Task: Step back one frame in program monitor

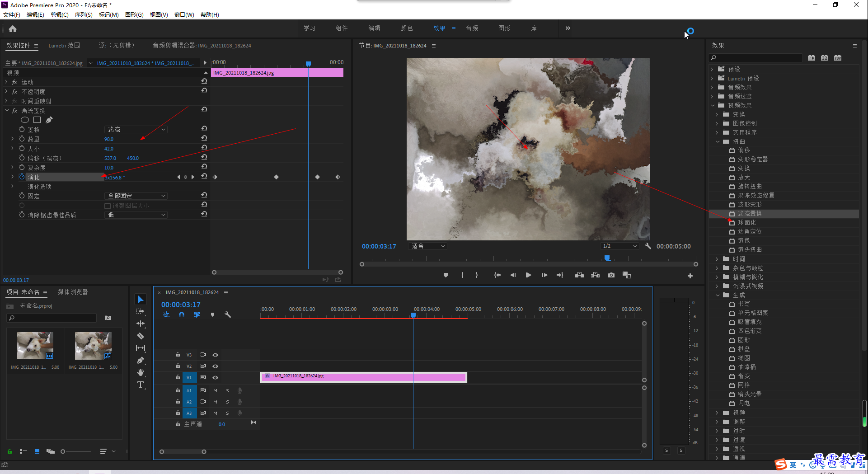Action: [x=513, y=275]
